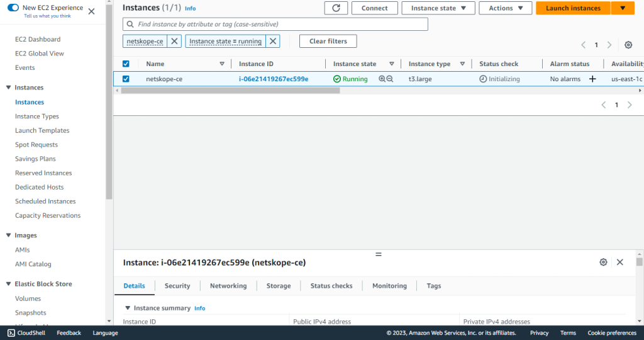Click the Running status icon
This screenshot has width=644, height=340.
click(x=337, y=79)
